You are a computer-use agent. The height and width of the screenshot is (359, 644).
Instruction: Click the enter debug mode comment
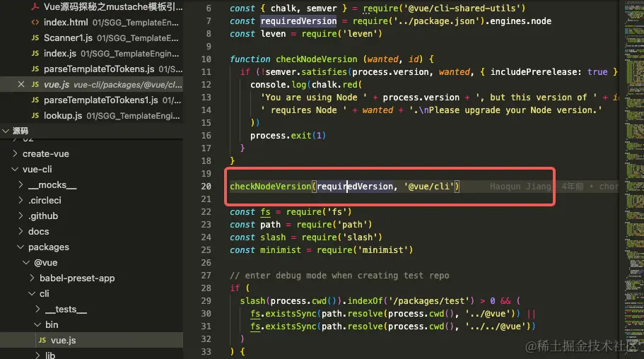point(339,275)
